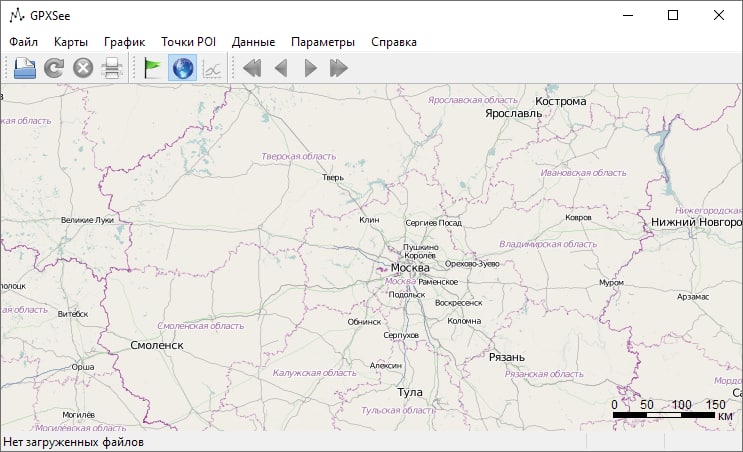Open the Параметры menu
743x452 pixels.
[x=322, y=42]
